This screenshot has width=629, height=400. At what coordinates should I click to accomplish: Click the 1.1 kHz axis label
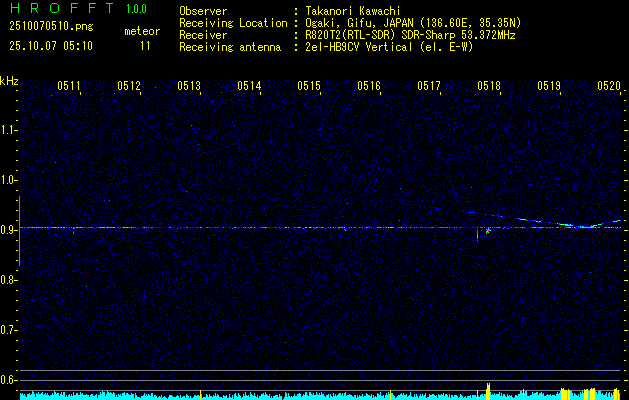click(8, 130)
